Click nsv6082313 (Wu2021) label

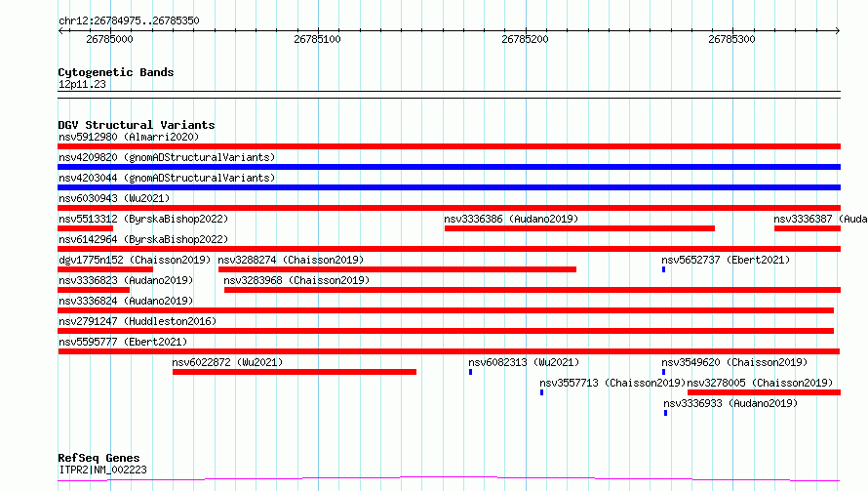(x=524, y=362)
